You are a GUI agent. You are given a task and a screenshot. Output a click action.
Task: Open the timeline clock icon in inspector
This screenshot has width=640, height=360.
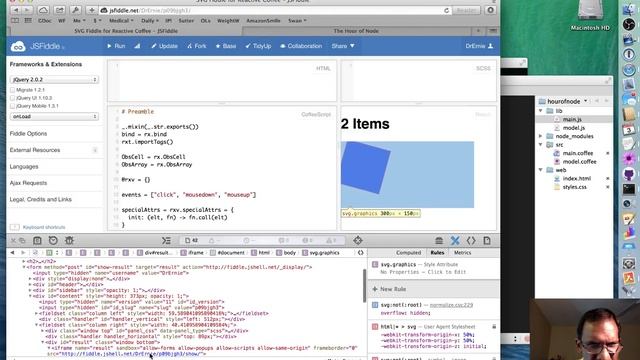[53, 240]
